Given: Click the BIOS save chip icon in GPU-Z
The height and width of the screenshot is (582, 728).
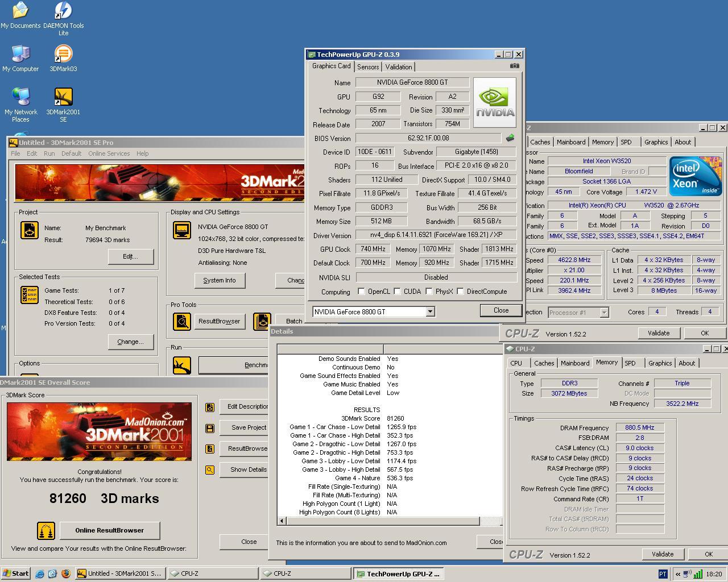Looking at the screenshot, I should pos(510,138).
